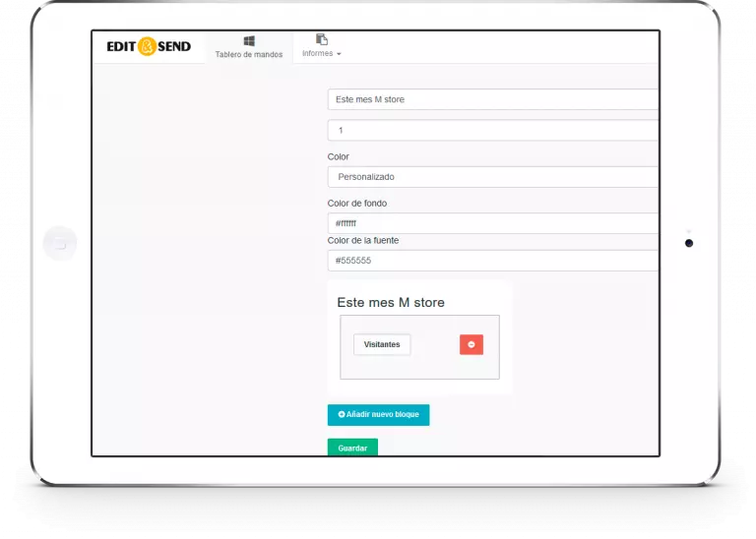Select the Visitantes block button
Screen dimensions: 756x539
click(x=382, y=344)
